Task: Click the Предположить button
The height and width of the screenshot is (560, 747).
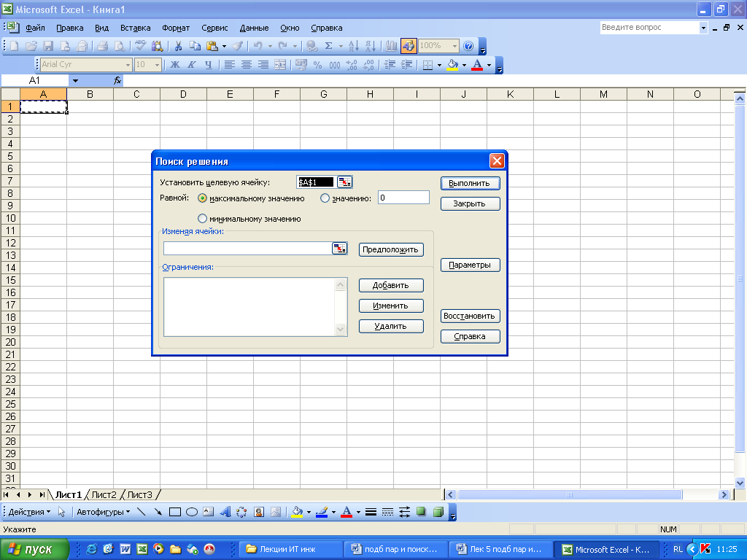Action: click(391, 249)
